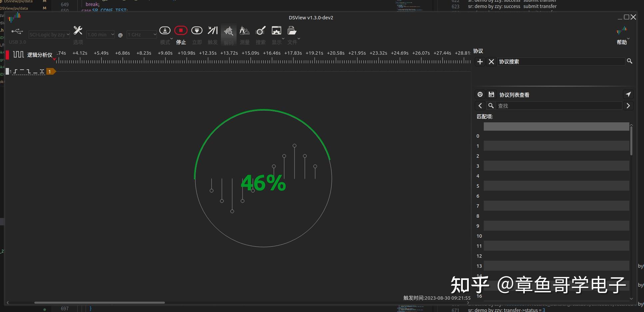Viewport: 644px width, 312px height.
Task: Stop the running capture with 停止 button
Action: tap(181, 30)
